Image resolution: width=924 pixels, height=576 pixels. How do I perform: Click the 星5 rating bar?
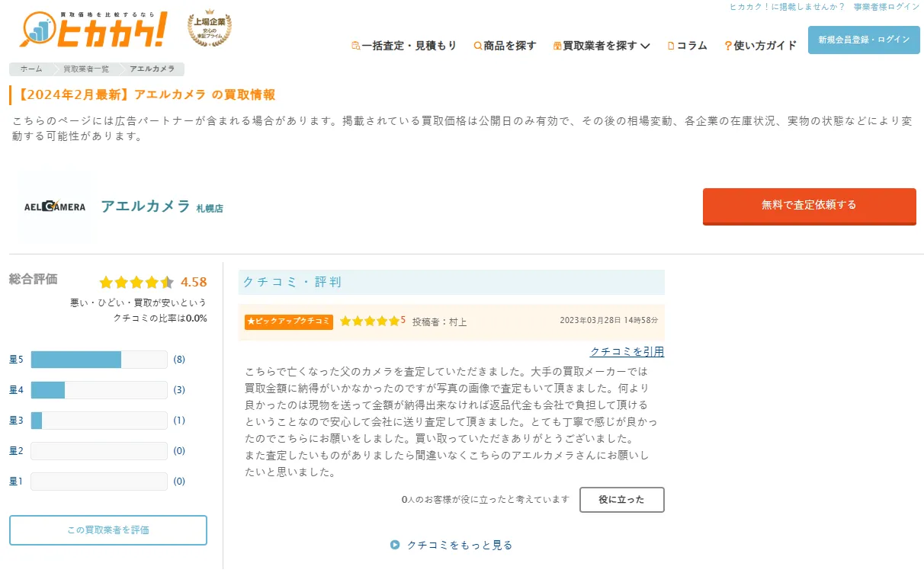coord(98,360)
